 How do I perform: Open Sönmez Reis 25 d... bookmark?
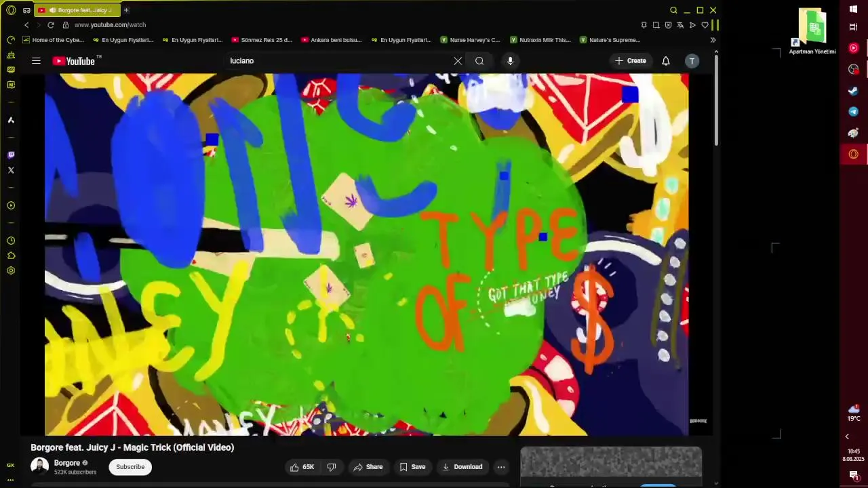[x=262, y=40]
